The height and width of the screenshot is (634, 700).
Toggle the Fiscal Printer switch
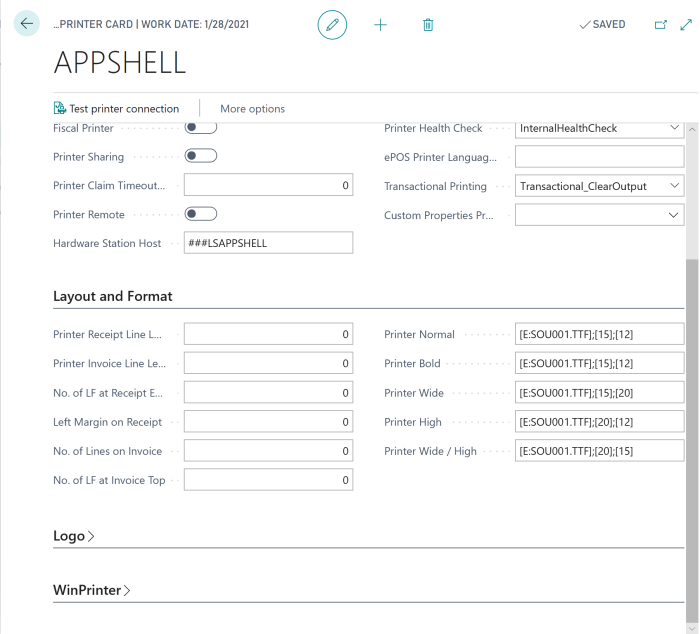click(x=201, y=128)
